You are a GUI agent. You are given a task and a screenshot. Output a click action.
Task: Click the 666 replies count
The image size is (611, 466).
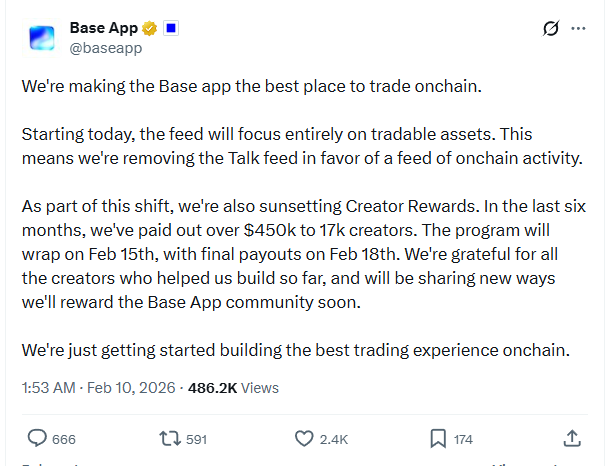64,439
